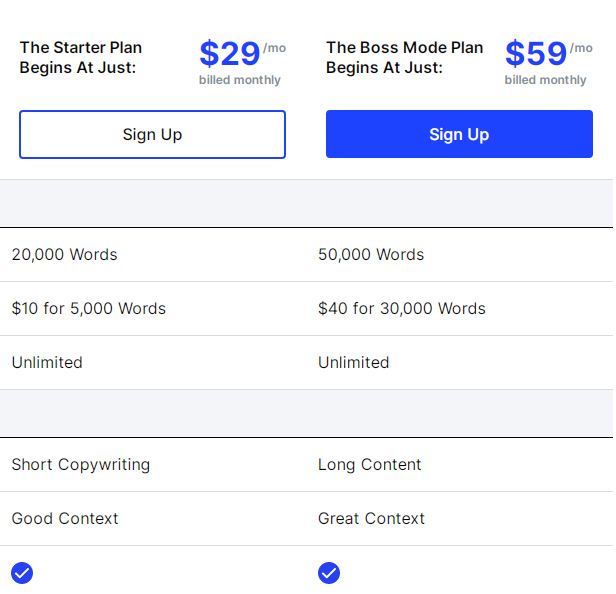Click the "Long Content" feature cell

coord(370,464)
